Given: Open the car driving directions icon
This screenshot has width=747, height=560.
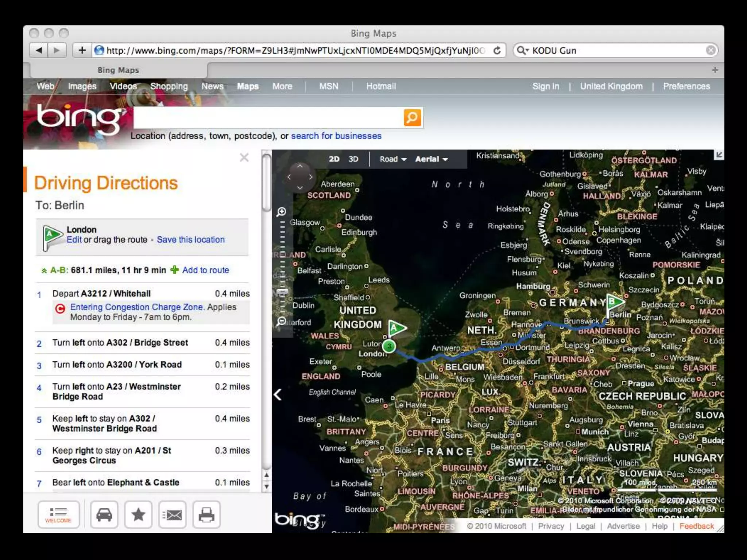Looking at the screenshot, I should tap(104, 515).
